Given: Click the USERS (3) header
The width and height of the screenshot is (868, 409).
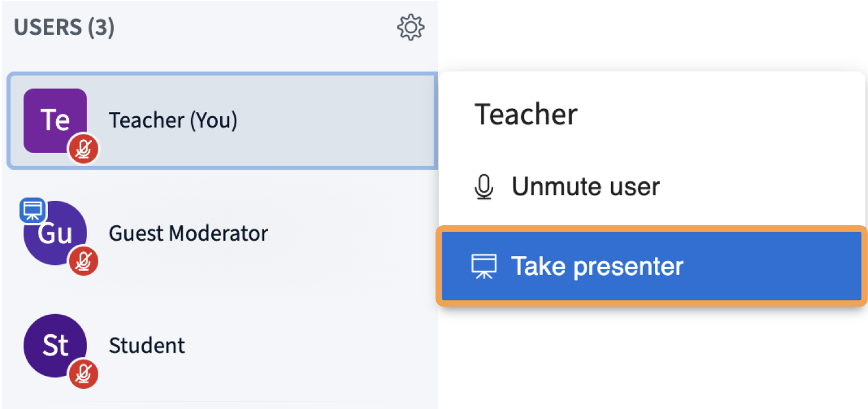Looking at the screenshot, I should pos(64,27).
